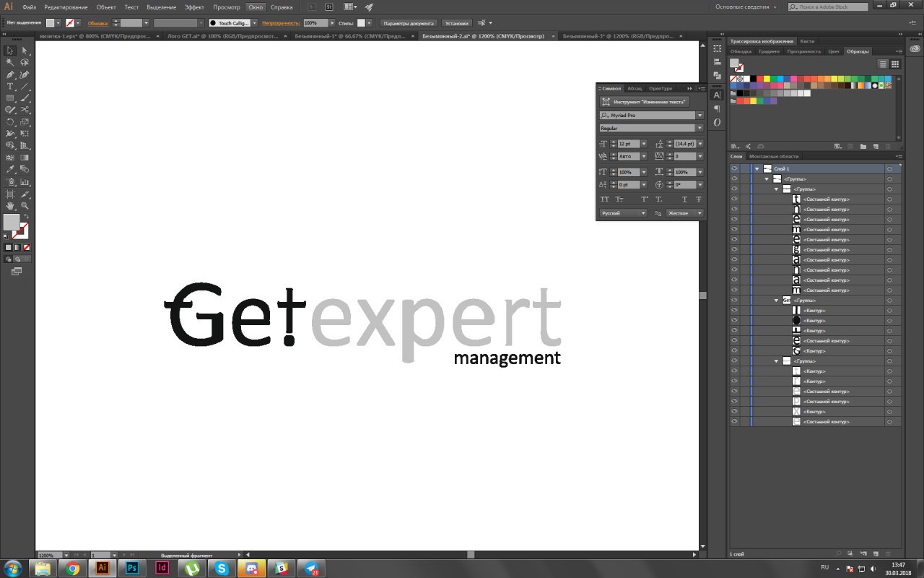Open Файл menu
Viewport: 924px width, 578px height.
pos(29,7)
